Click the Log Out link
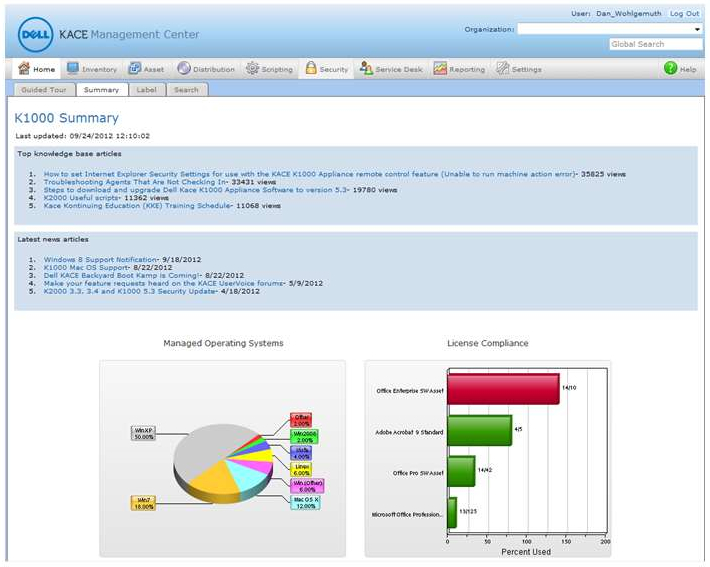 click(685, 14)
